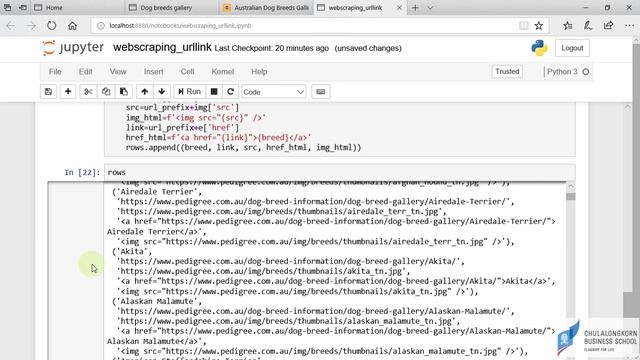Refresh the current page
This screenshot has height=360, width=640.
[x=51, y=26]
